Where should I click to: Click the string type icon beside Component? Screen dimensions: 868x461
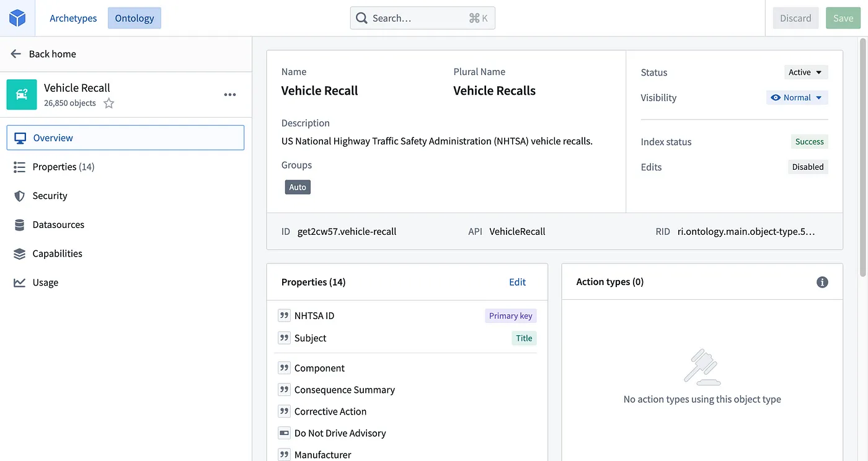pos(284,368)
